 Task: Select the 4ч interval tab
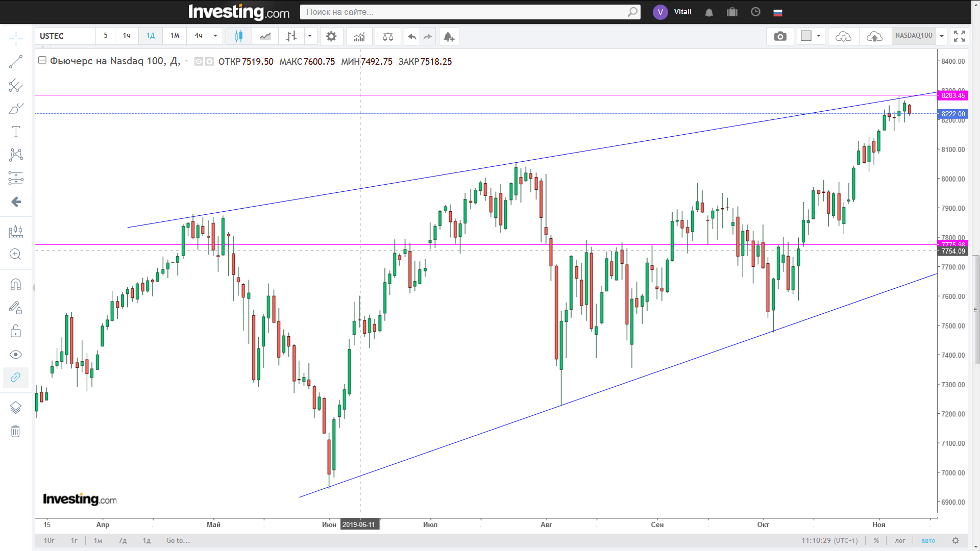198,36
